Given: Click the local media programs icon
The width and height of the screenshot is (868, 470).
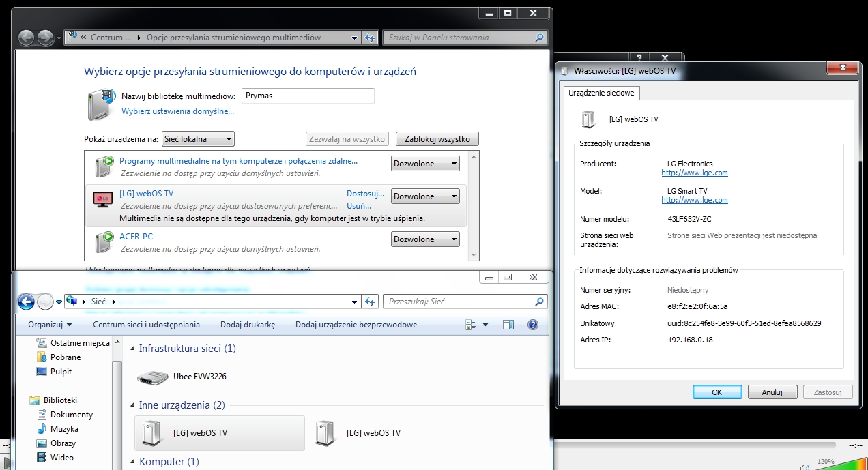Looking at the screenshot, I should point(104,166).
